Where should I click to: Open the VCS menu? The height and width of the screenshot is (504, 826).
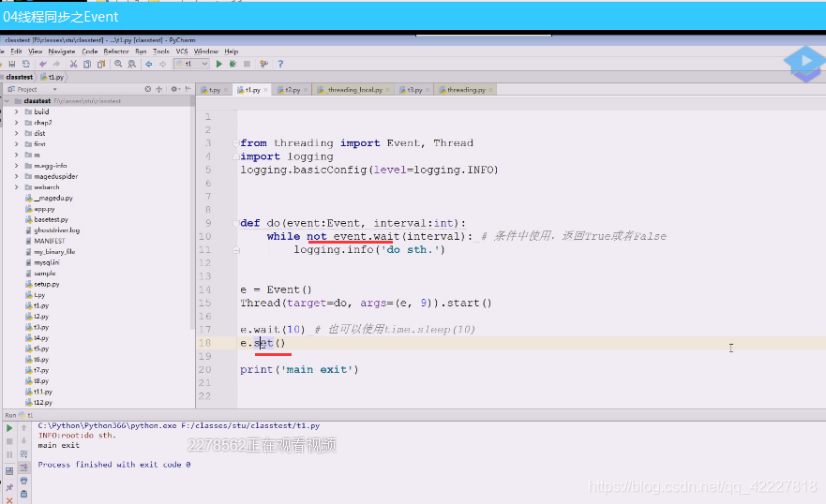click(x=182, y=52)
